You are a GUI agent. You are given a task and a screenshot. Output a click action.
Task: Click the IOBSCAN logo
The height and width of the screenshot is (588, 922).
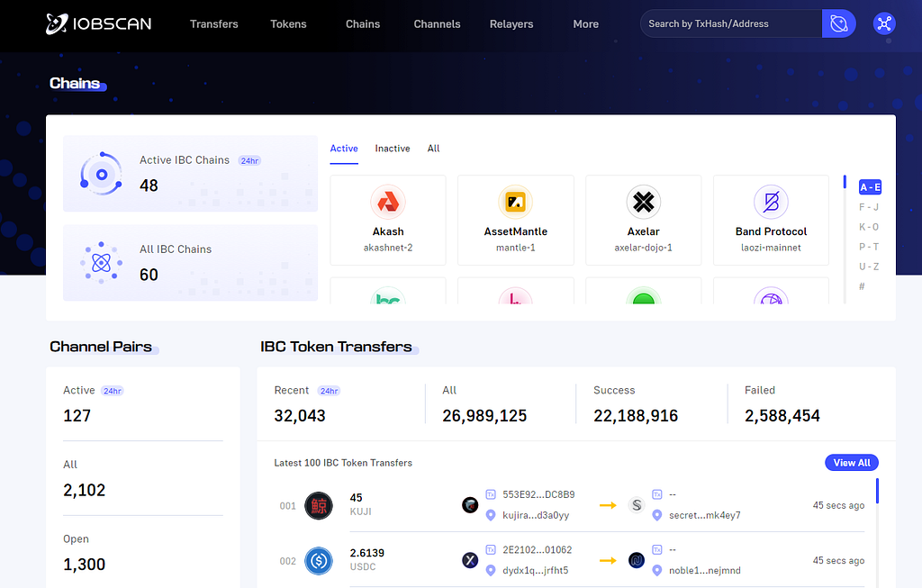pos(98,23)
